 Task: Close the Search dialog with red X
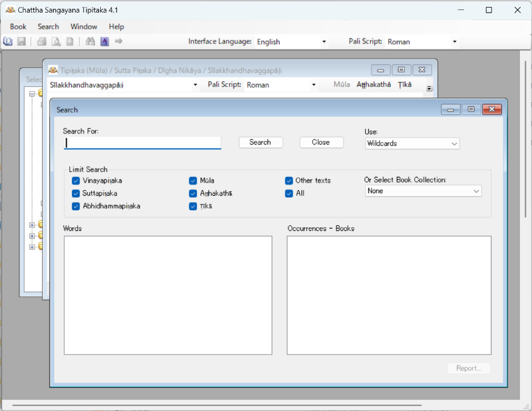point(492,109)
